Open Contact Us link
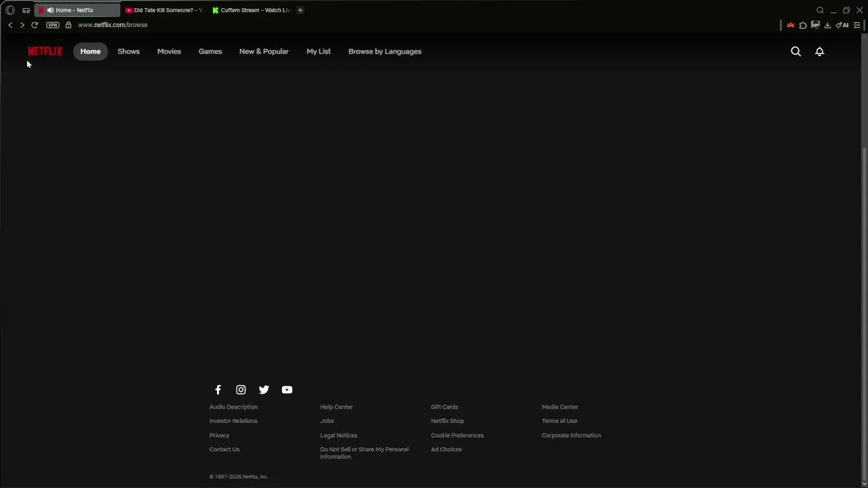This screenshot has width=868, height=488. (224, 449)
